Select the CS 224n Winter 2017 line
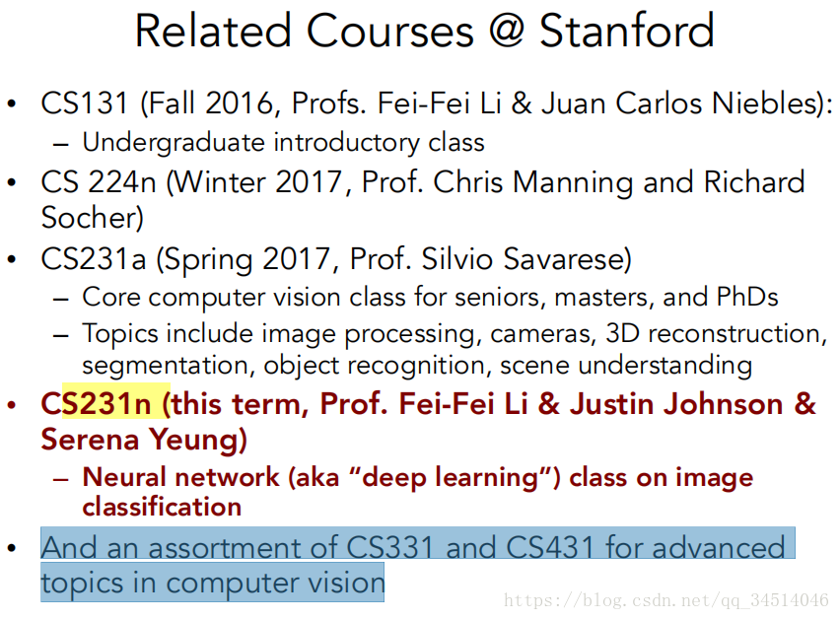 423,182
